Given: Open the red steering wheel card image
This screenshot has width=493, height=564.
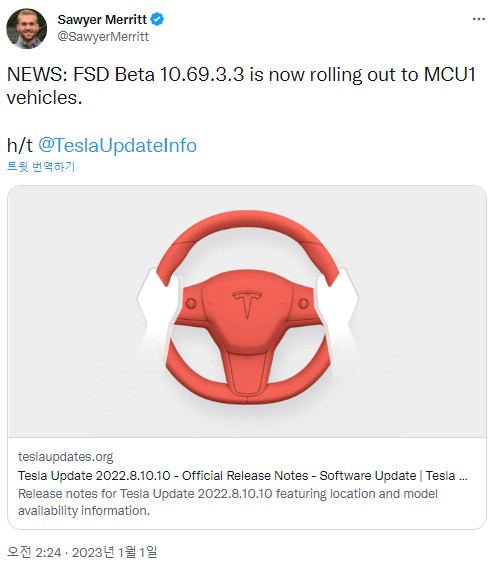Looking at the screenshot, I should pyautogui.click(x=247, y=311).
